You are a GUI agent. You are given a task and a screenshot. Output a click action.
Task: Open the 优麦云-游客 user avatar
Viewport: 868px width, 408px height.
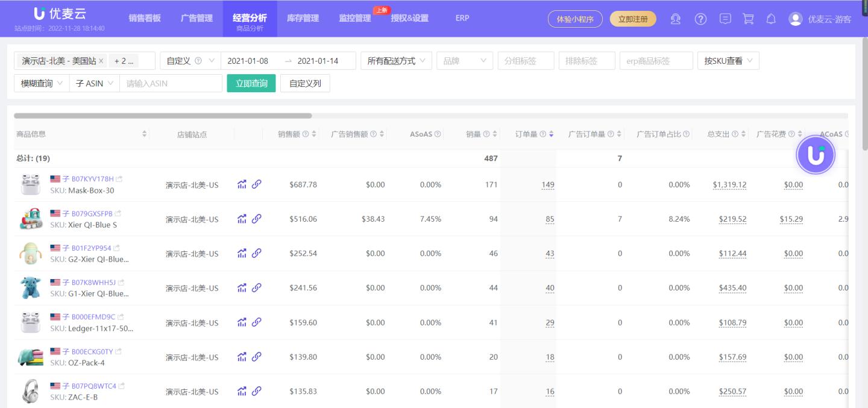click(794, 19)
